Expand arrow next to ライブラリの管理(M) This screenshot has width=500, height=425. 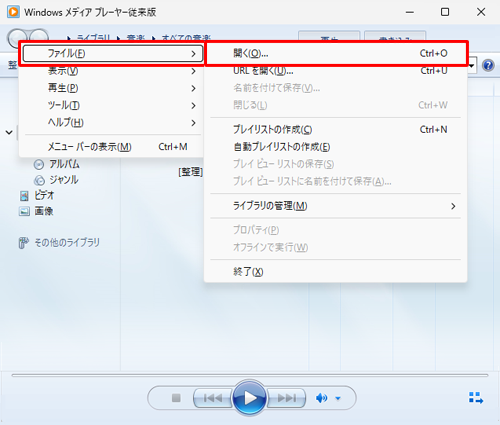(453, 206)
